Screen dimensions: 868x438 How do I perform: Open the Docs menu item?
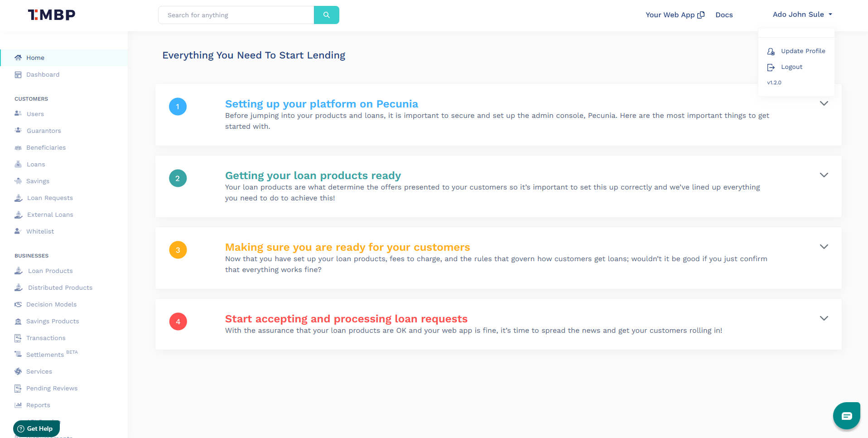click(x=724, y=15)
